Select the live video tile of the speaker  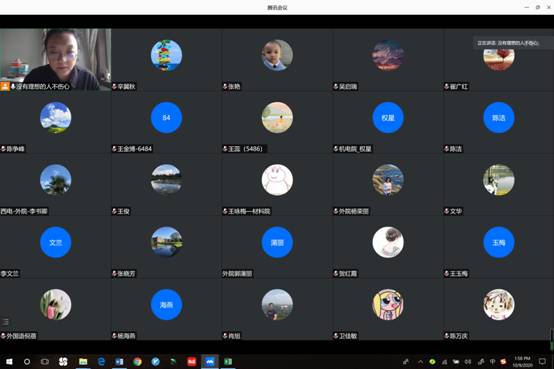click(55, 59)
